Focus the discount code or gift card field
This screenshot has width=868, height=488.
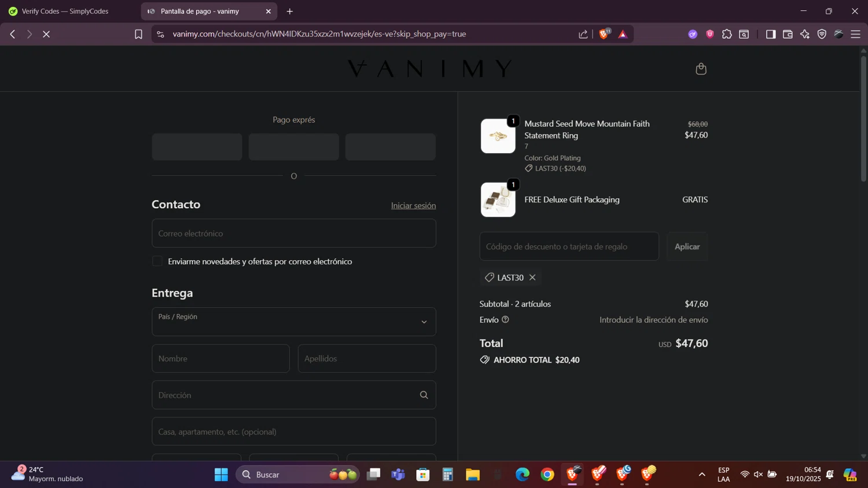[569, 246]
